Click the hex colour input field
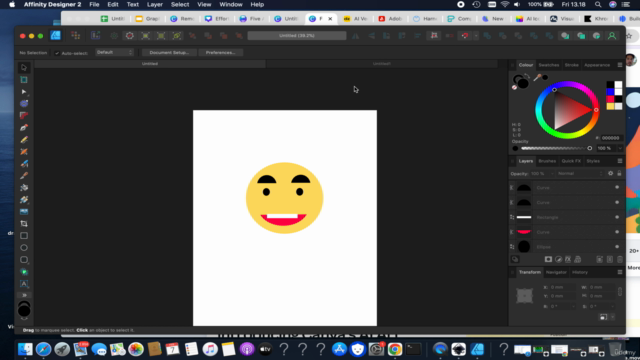Image resolution: width=640 pixels, height=360 pixels. [x=611, y=138]
